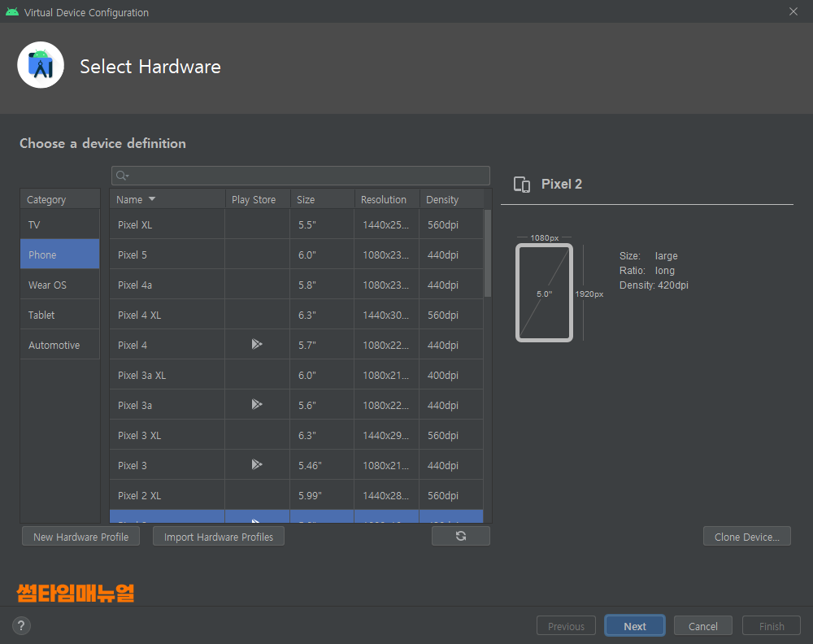Sort by Name using the column arrow
This screenshot has height=644, width=813.
pos(152,199)
